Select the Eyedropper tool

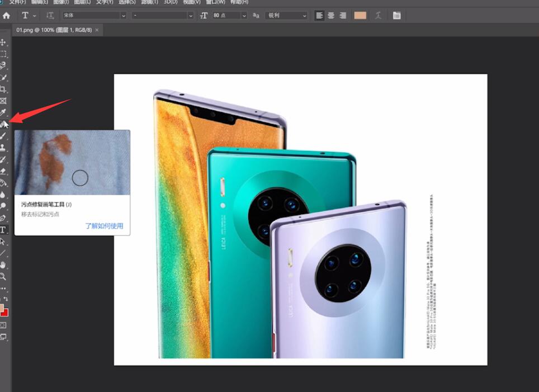[x=3, y=112]
